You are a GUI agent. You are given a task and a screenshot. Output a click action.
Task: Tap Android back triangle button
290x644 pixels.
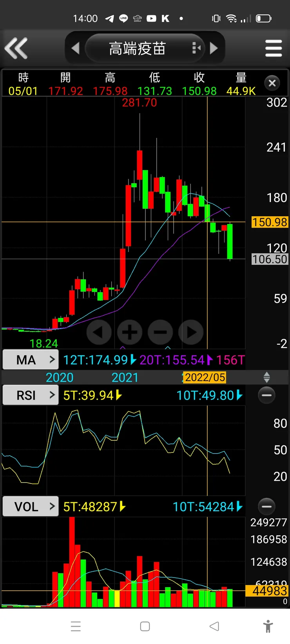214,626
